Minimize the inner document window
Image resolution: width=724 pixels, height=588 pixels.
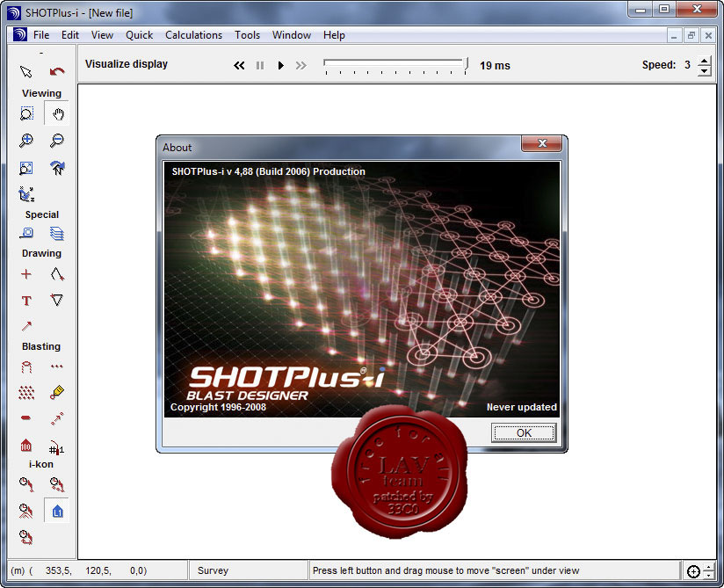[674, 35]
